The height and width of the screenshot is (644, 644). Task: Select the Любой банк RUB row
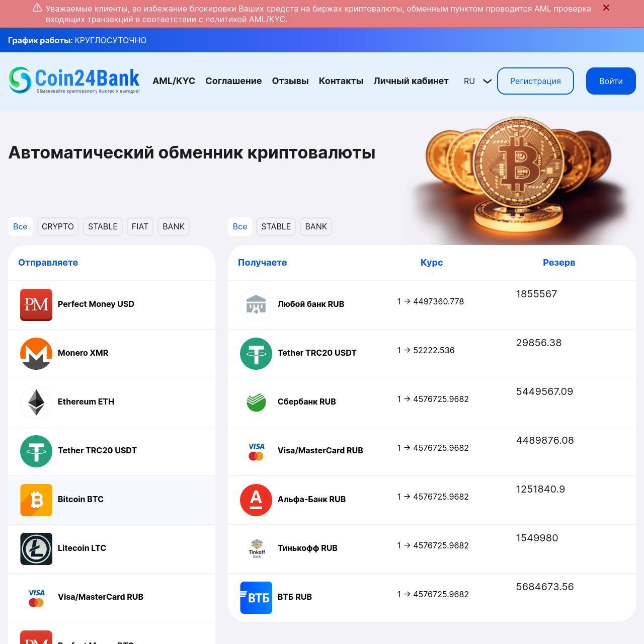pyautogui.click(x=432, y=305)
